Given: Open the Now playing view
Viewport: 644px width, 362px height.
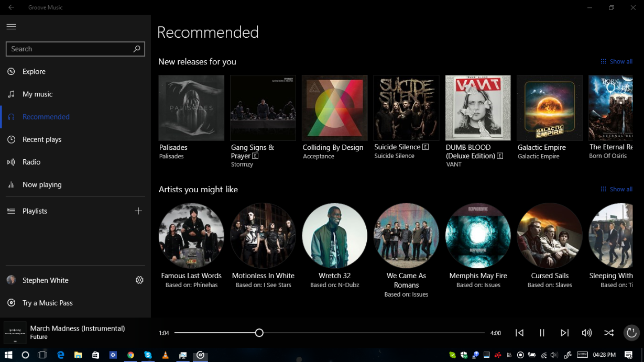Looking at the screenshot, I should [x=75, y=184].
